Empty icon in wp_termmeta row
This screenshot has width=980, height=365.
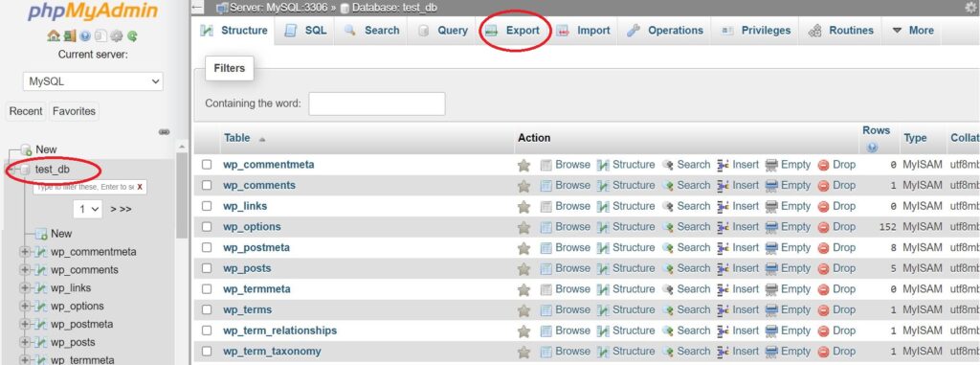tap(772, 289)
